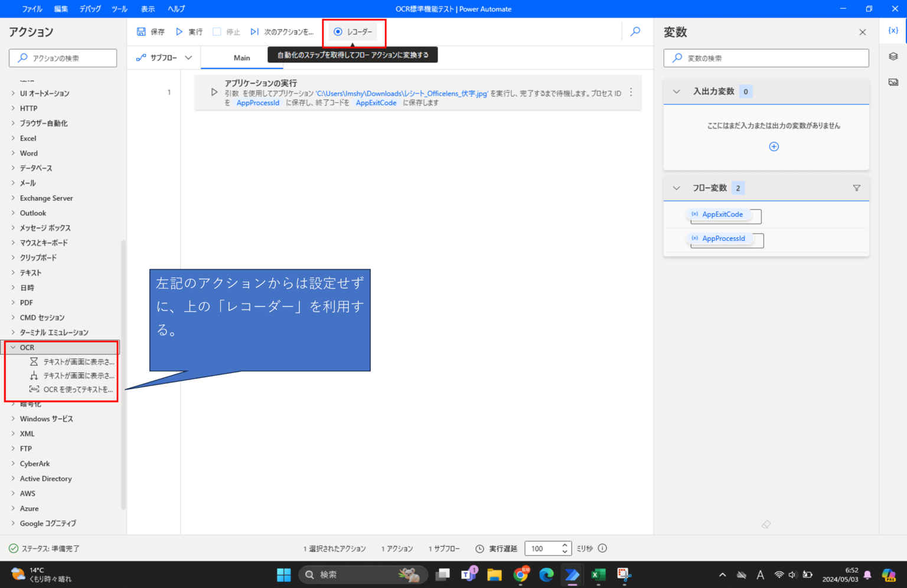Open the images pane icon
Viewport: 907px width, 588px height.
pyautogui.click(x=892, y=82)
